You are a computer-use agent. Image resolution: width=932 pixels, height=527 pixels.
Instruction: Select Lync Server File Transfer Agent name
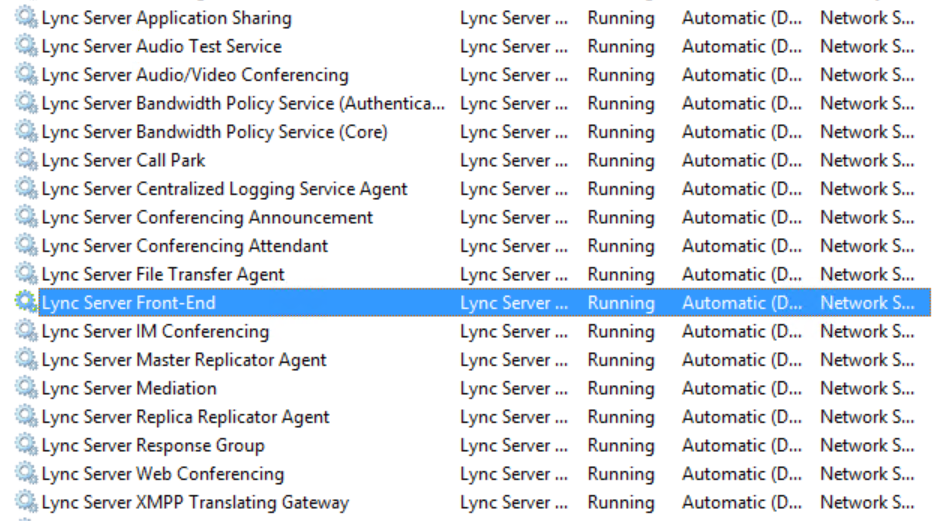pos(163,275)
